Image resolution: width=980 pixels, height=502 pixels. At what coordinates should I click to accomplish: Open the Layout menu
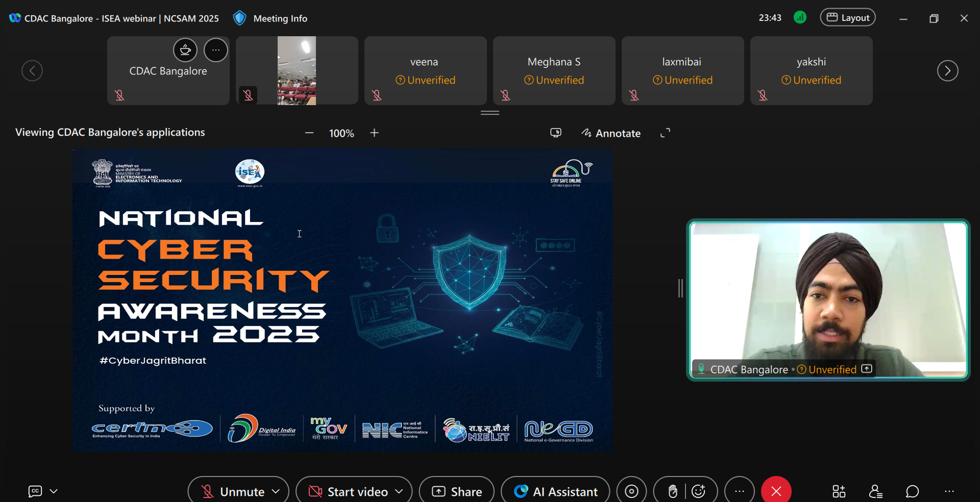pos(848,18)
